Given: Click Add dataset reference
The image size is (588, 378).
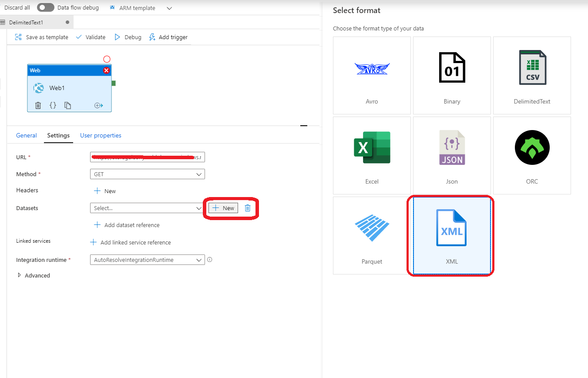Looking at the screenshot, I should point(127,225).
